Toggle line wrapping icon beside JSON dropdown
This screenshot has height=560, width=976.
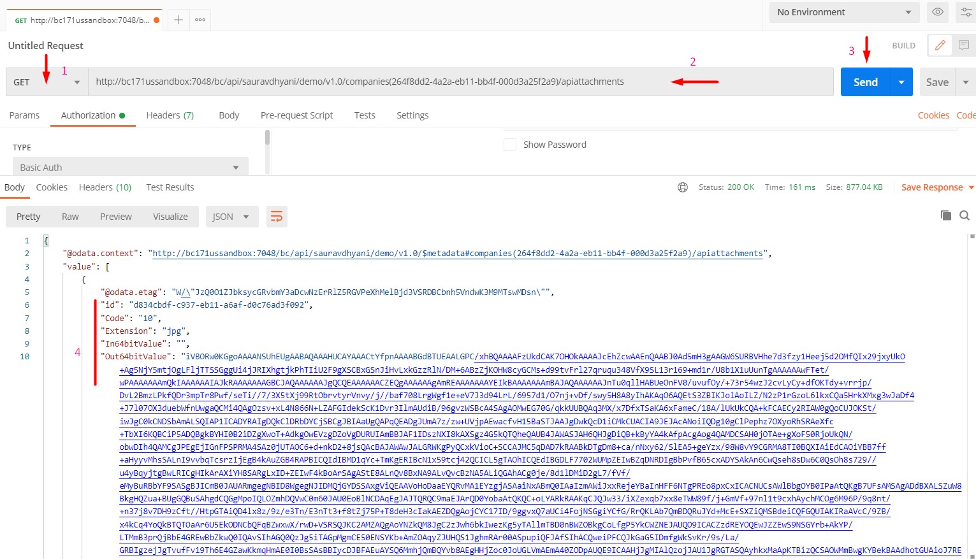[277, 216]
